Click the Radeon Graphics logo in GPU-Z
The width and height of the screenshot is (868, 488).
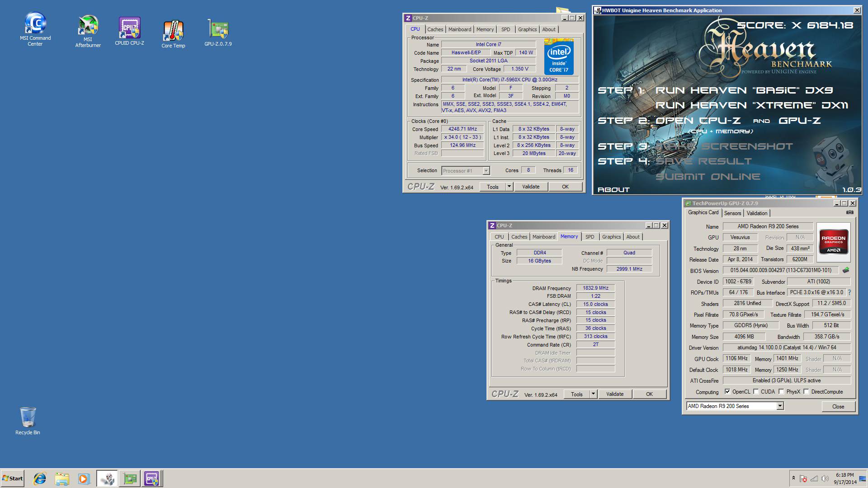(833, 242)
